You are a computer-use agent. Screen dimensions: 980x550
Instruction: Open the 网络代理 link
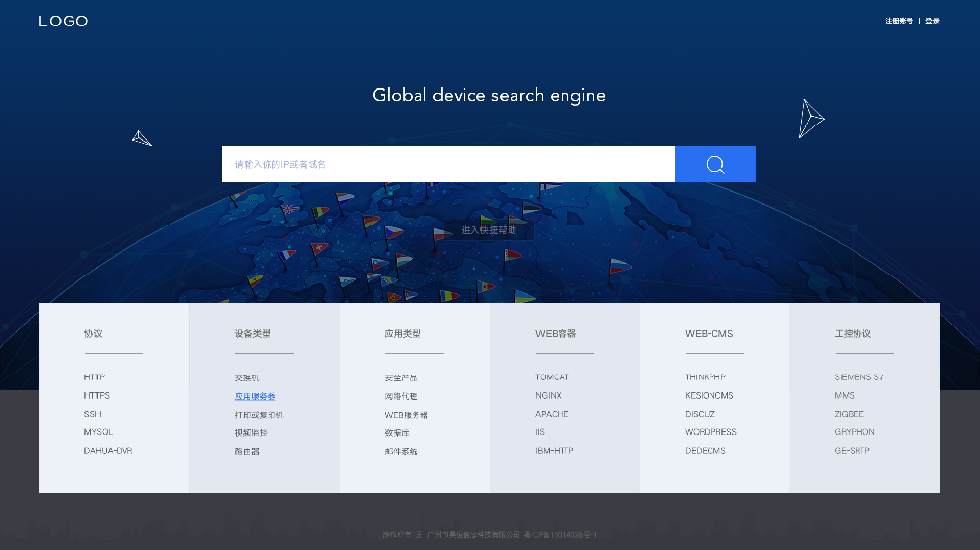401,396
